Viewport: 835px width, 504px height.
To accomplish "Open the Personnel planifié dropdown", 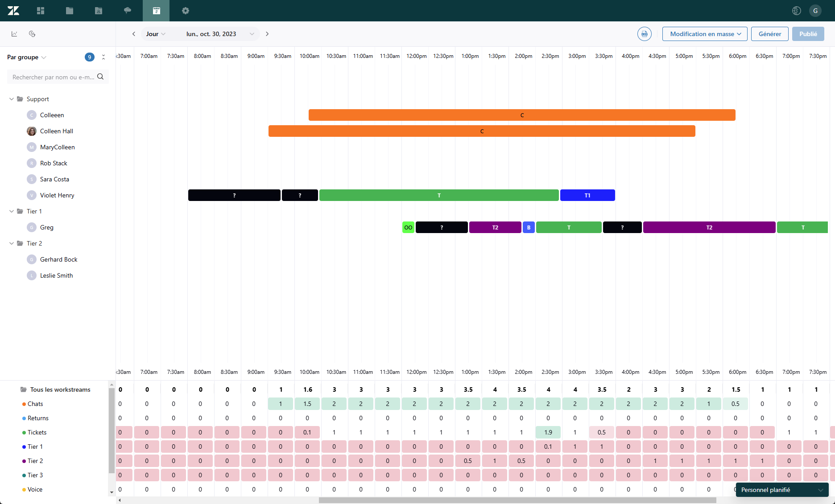I will pos(782,490).
